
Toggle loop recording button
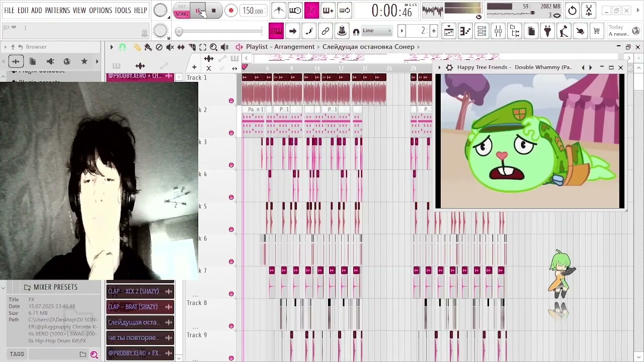[x=344, y=10]
